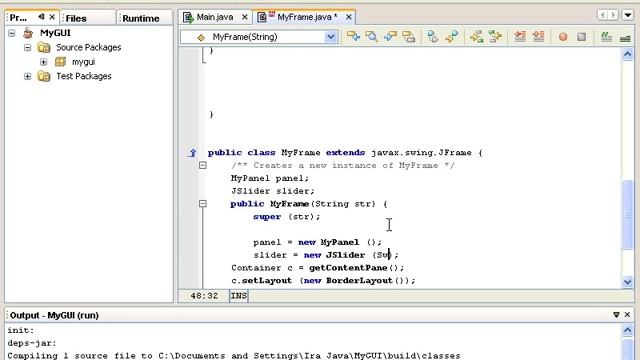
Task: Collapse the MyGUI project node
Action: (x=12, y=33)
